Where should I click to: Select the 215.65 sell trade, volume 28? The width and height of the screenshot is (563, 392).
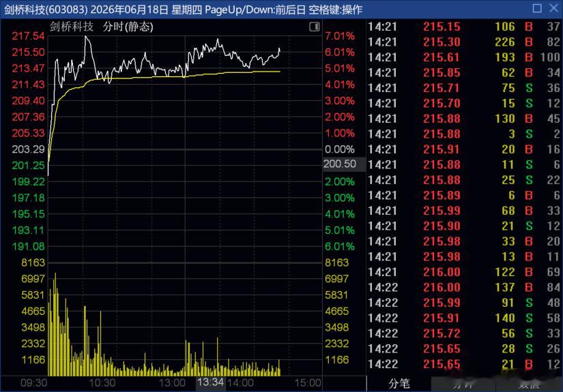click(463, 349)
